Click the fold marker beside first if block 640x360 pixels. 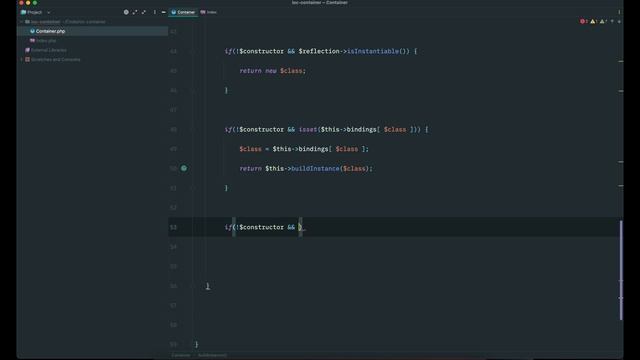point(193,51)
